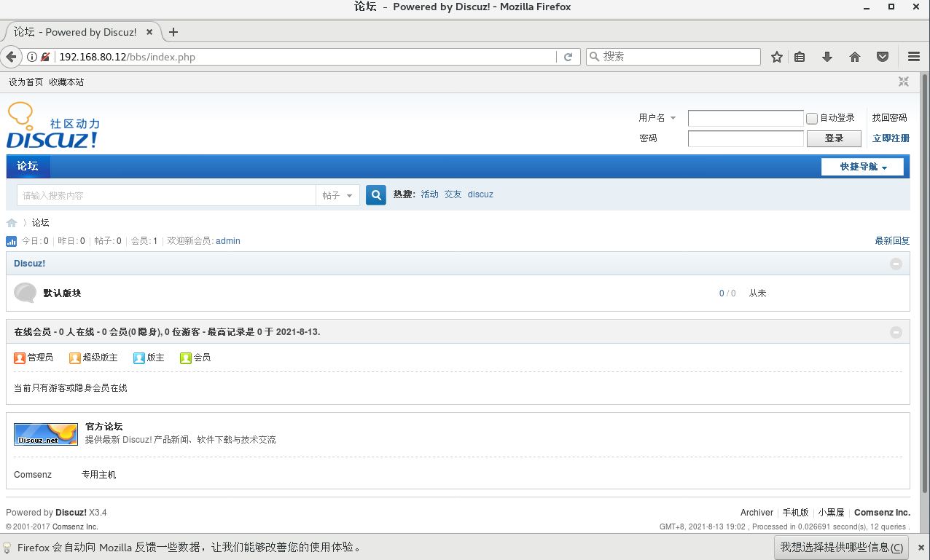The height and width of the screenshot is (560, 930).
Task: Reload the page with the refresh icon
Action: (x=568, y=57)
